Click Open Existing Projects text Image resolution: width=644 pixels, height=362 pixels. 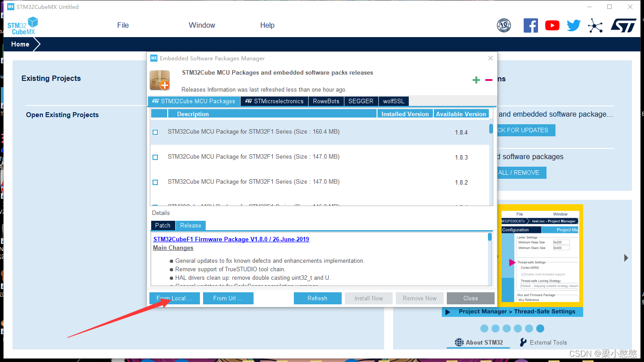coord(63,115)
